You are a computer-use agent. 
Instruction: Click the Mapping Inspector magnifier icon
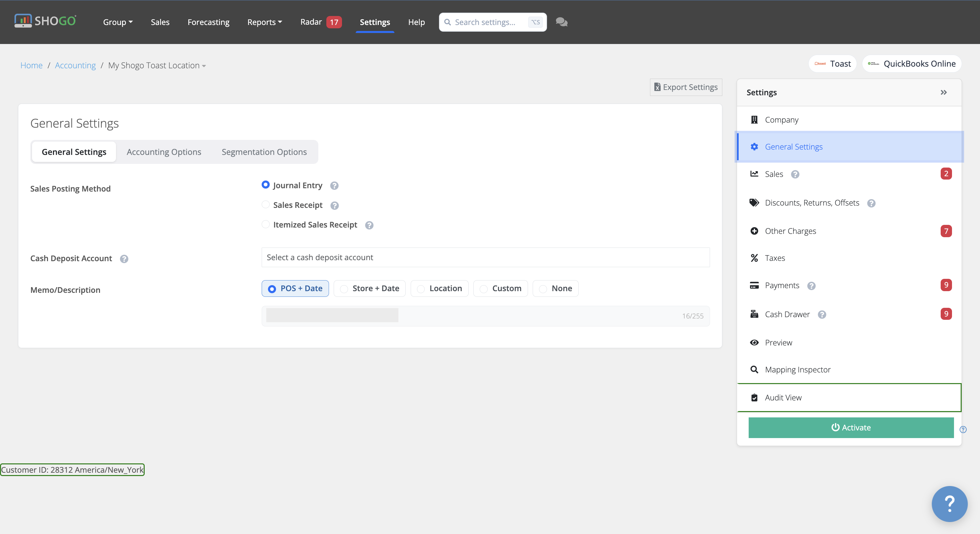click(x=754, y=369)
